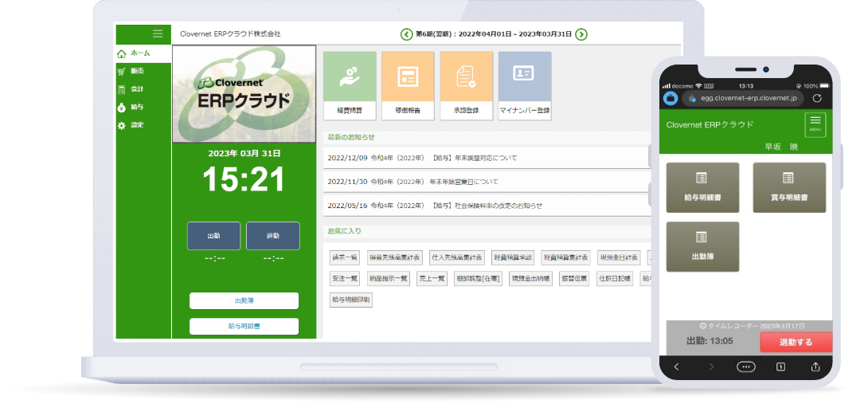Viewport: 868px width, 404px height.
Task: Tap the phone MENU hamburger button
Action: tap(815, 124)
